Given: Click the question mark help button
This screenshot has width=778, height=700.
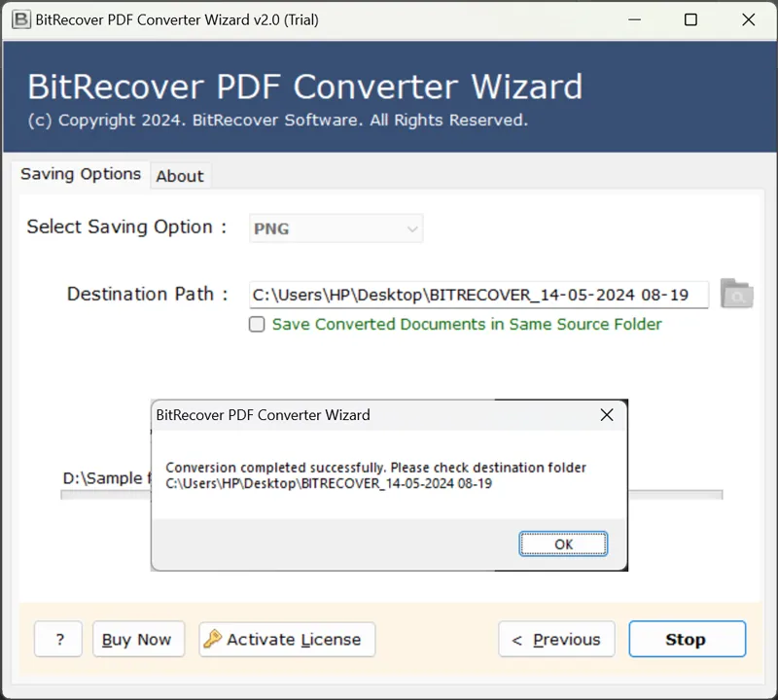Looking at the screenshot, I should click(59, 640).
